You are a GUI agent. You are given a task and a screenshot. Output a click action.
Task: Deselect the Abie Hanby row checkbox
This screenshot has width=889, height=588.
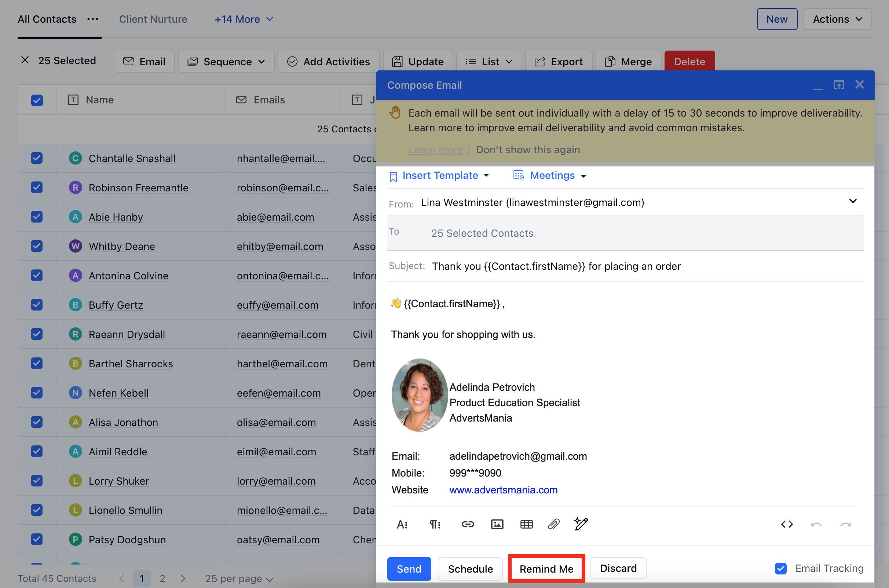[37, 217]
